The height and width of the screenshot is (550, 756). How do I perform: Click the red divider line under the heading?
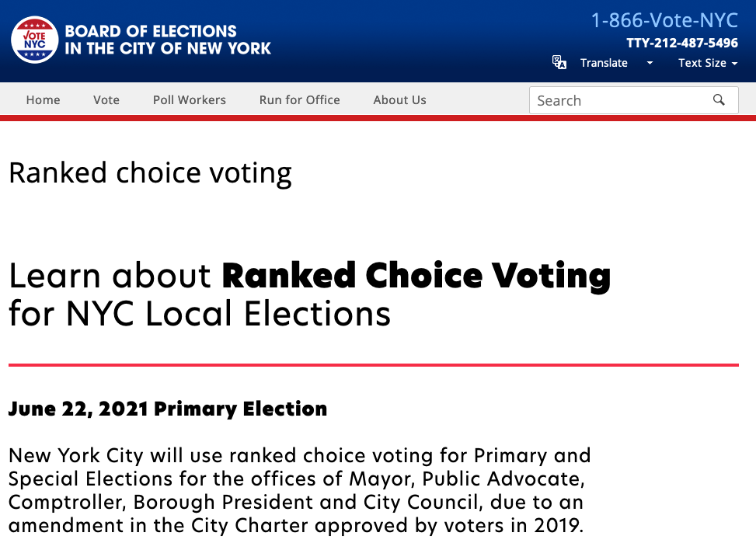point(374,365)
